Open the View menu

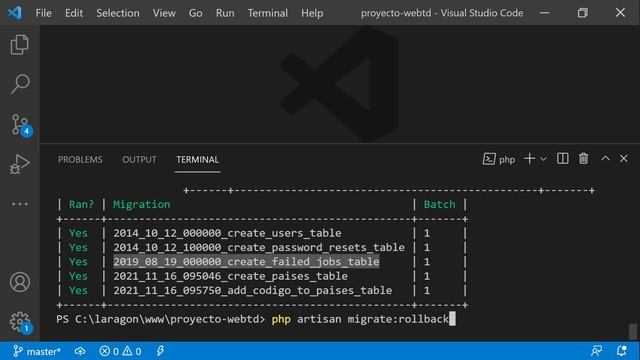tap(164, 13)
